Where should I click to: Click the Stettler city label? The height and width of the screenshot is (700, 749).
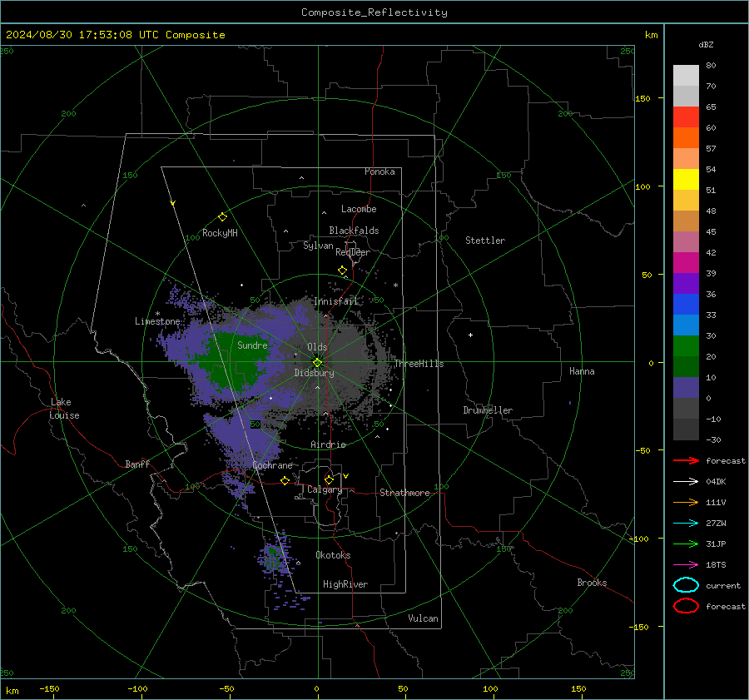(x=485, y=241)
